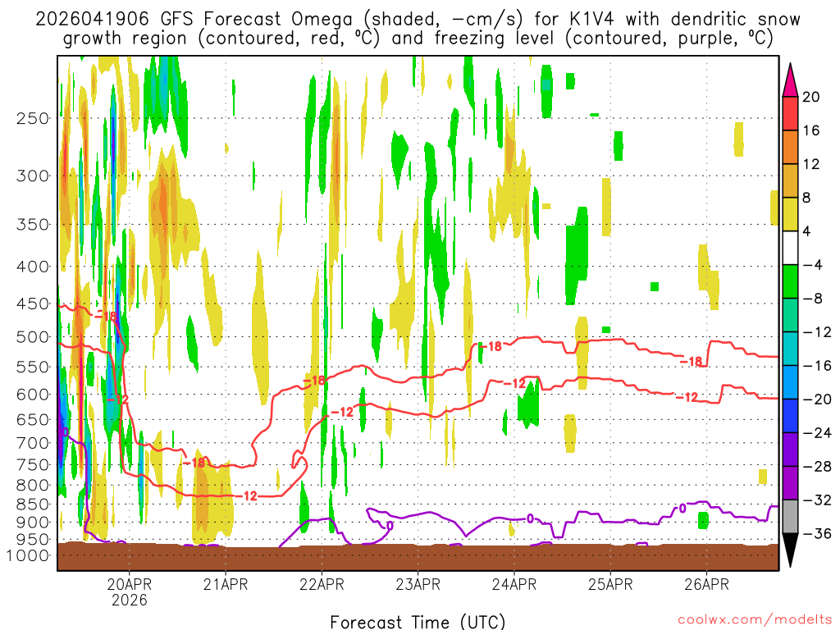The height and width of the screenshot is (630, 840).
Task: Click the 20APR 2026 time axis label
Action: tap(129, 592)
